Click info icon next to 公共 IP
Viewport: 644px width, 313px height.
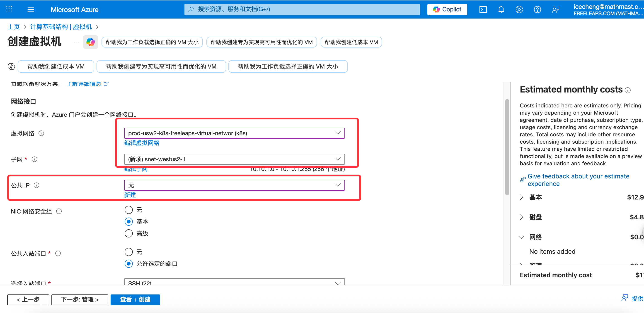tap(36, 185)
